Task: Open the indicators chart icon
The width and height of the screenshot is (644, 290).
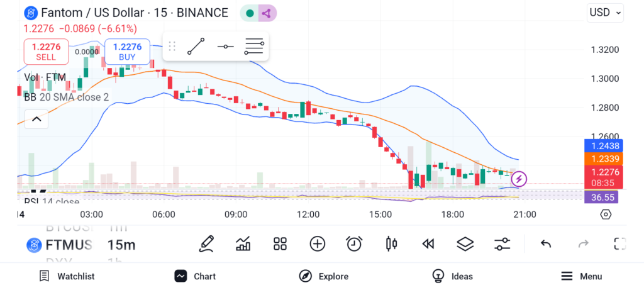Action: [x=243, y=244]
